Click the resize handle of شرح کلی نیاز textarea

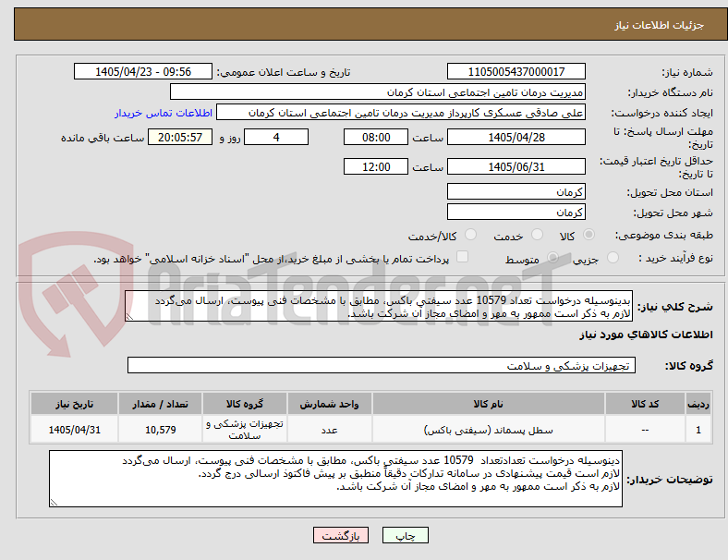click(129, 317)
